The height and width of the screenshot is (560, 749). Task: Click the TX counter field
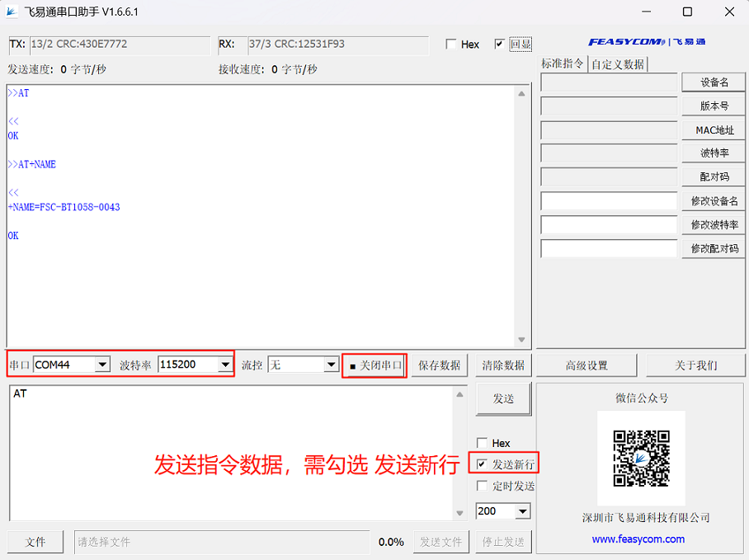pyautogui.click(x=120, y=45)
